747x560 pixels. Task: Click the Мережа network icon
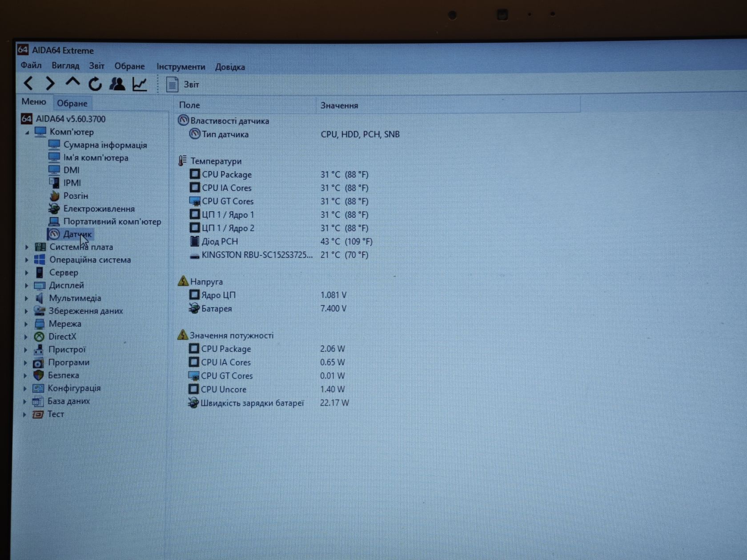coord(40,324)
